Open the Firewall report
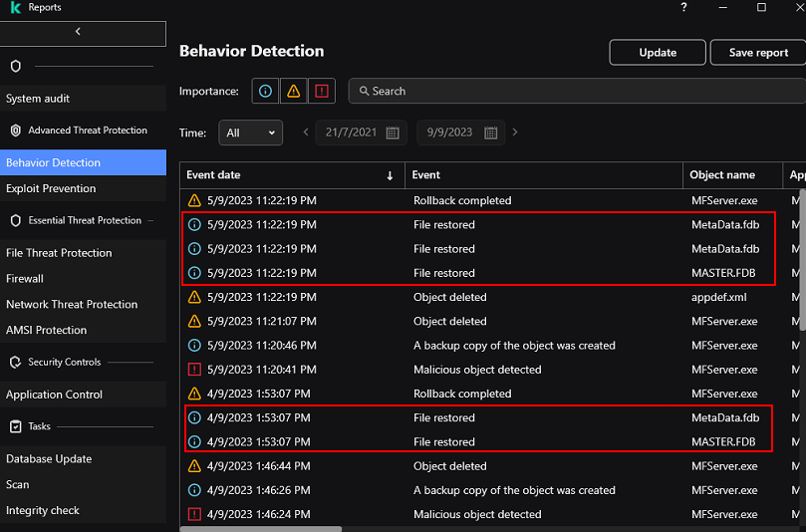The image size is (806, 532). click(25, 279)
